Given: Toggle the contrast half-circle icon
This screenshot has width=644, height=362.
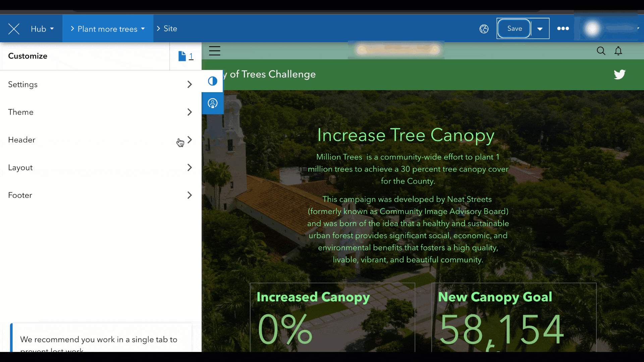Looking at the screenshot, I should [212, 81].
